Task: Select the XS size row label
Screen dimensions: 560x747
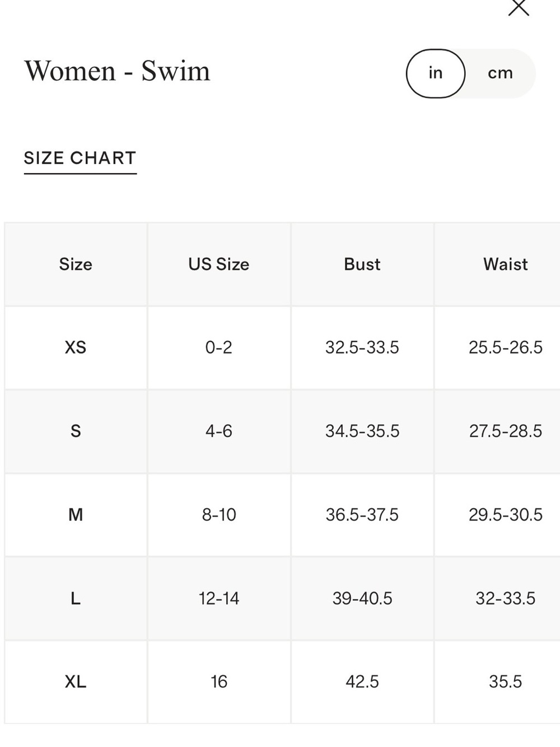Action: pos(76,347)
